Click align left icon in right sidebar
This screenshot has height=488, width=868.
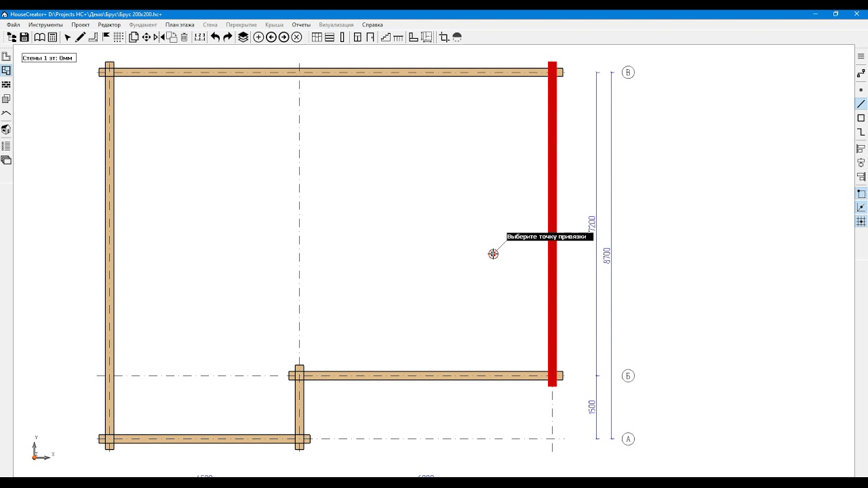861,148
